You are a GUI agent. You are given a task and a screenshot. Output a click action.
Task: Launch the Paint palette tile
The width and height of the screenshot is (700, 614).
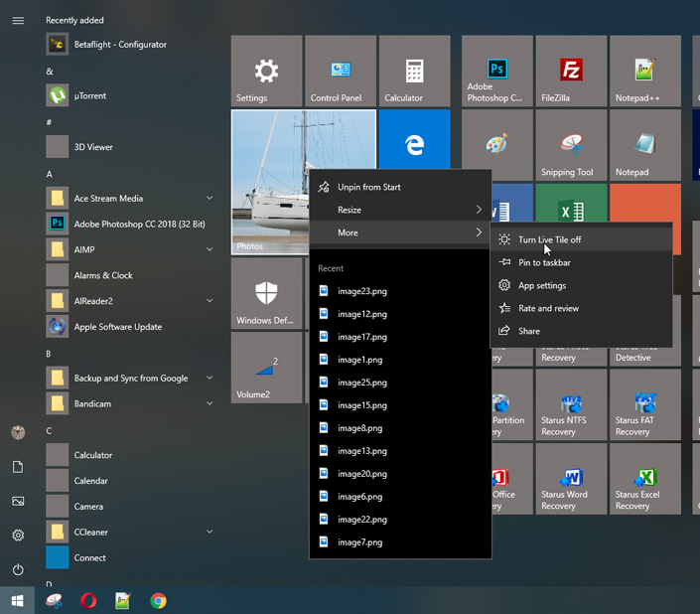[x=497, y=143]
